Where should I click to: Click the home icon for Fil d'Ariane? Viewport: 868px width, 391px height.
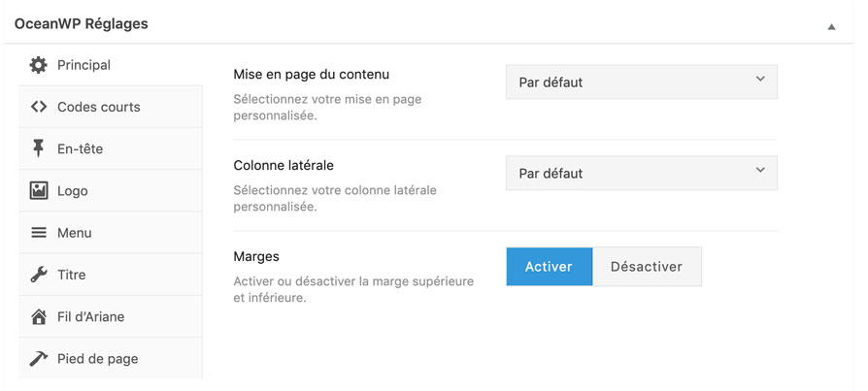pos(39,316)
